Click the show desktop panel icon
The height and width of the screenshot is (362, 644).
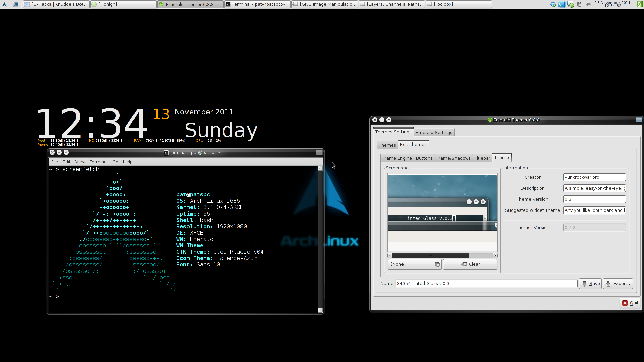(x=16, y=4)
